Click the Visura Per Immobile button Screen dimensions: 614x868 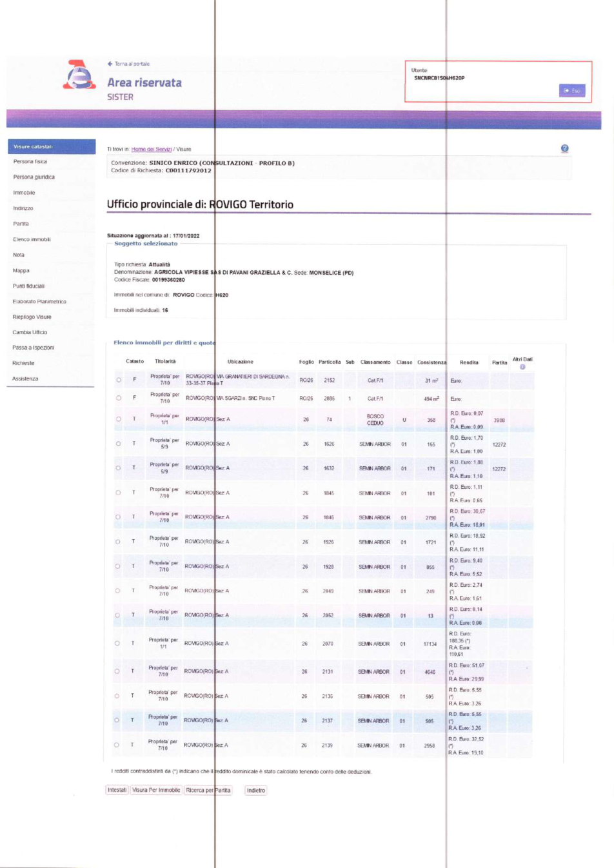pos(156,790)
